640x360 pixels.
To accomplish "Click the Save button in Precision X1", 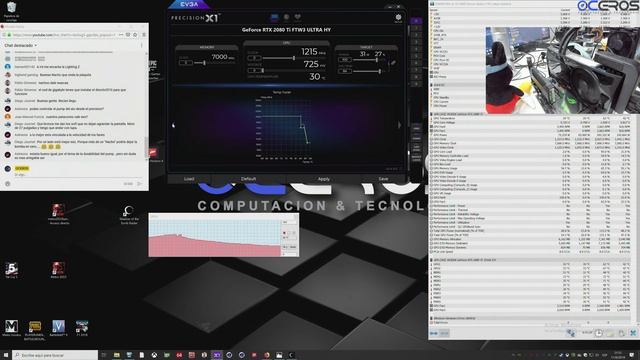I will pos(383,179).
